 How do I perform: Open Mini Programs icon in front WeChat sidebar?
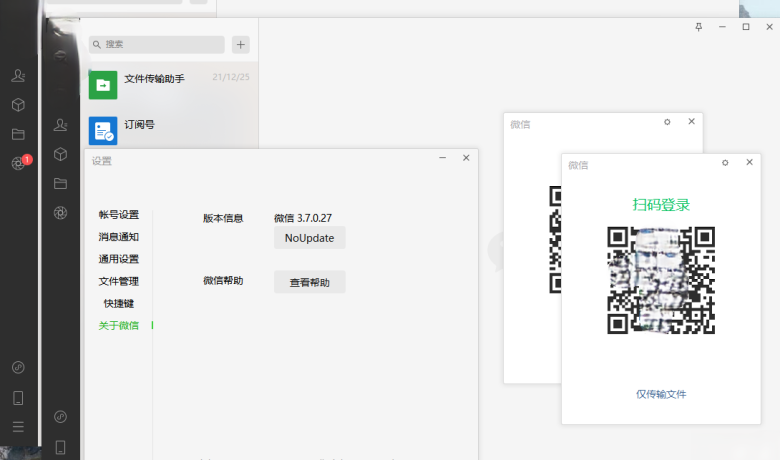pos(61,417)
